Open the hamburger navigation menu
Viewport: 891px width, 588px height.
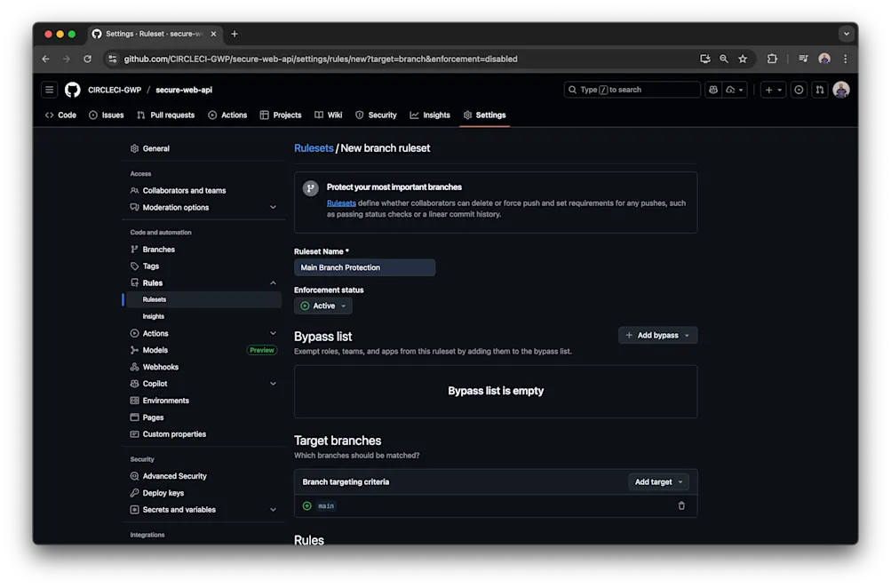(x=49, y=90)
